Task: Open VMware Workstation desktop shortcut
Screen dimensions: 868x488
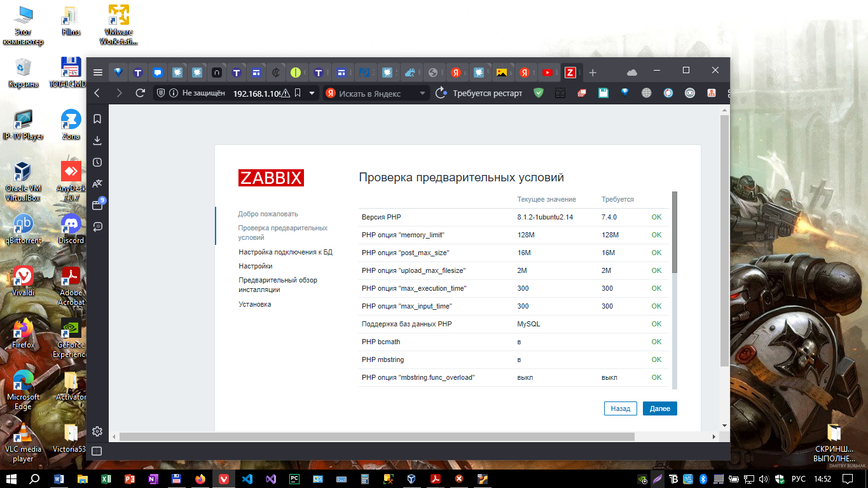Action: [x=118, y=25]
